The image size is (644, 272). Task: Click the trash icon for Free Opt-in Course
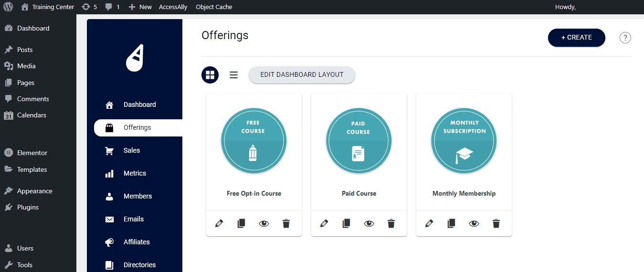tap(286, 223)
